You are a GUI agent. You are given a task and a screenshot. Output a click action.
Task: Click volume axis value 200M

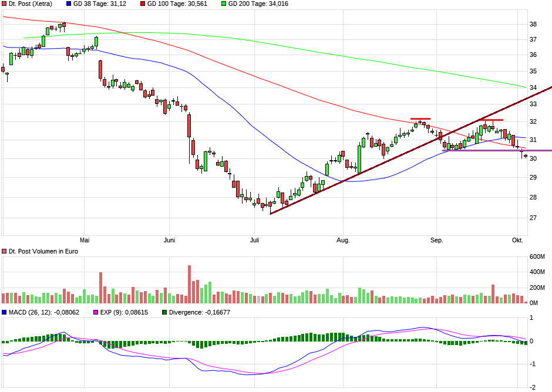coord(537,288)
